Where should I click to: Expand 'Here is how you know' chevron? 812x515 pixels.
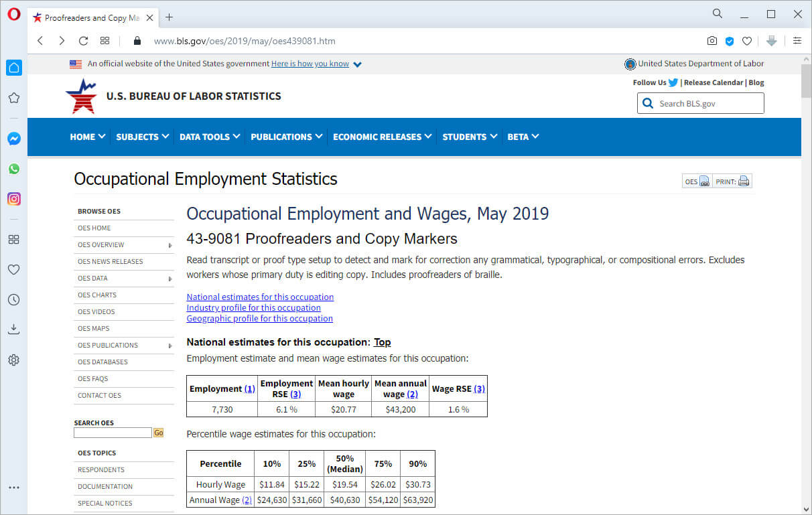(x=357, y=64)
